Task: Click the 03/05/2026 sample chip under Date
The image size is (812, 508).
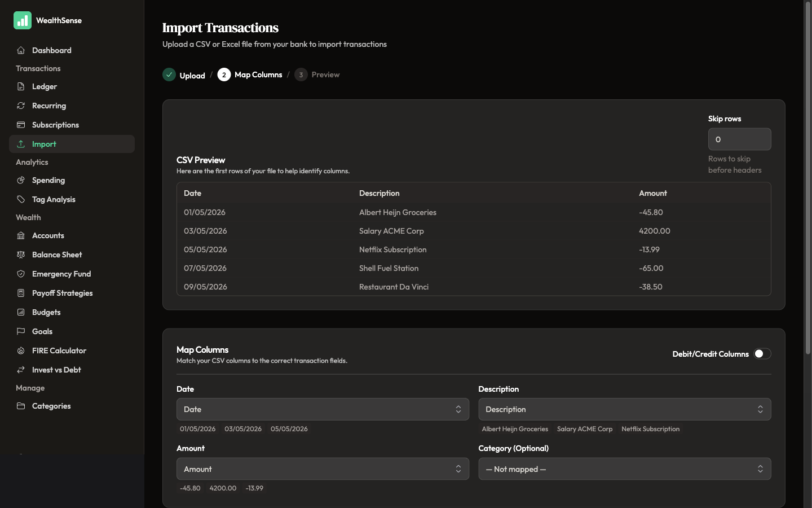Action: tap(243, 429)
